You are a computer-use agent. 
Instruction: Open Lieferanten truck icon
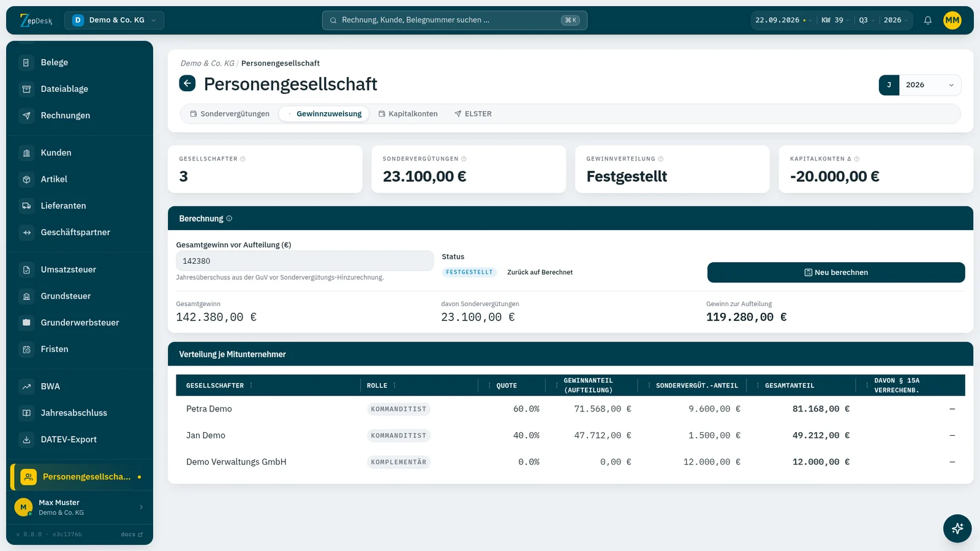pos(26,206)
